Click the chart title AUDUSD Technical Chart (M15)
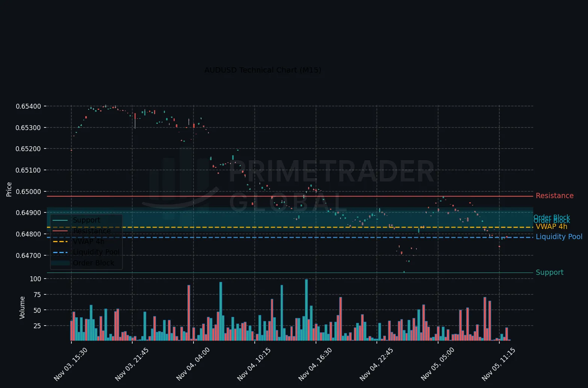The height and width of the screenshot is (388, 588). coord(263,70)
